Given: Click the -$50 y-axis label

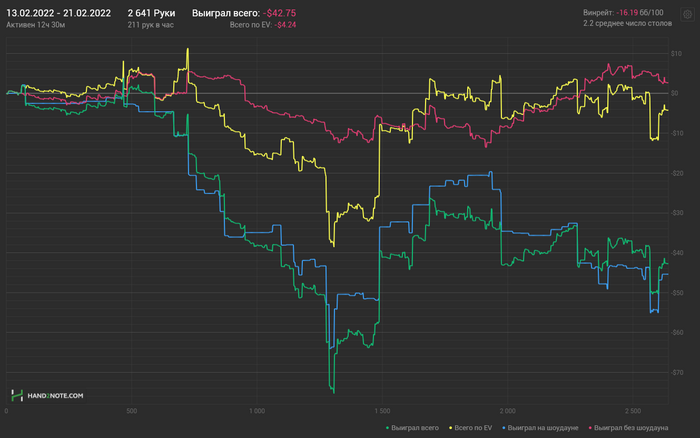Looking at the screenshot, I should tap(676, 292).
